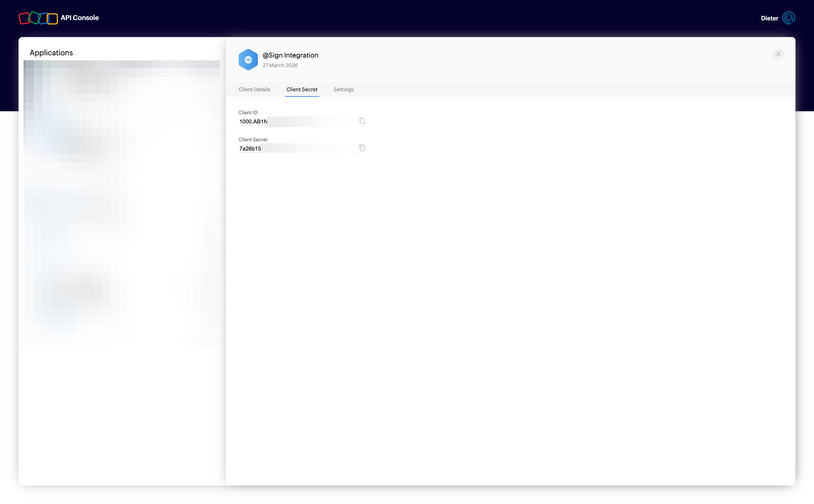Click the Zoho logo
This screenshot has width=814, height=504.
click(38, 18)
